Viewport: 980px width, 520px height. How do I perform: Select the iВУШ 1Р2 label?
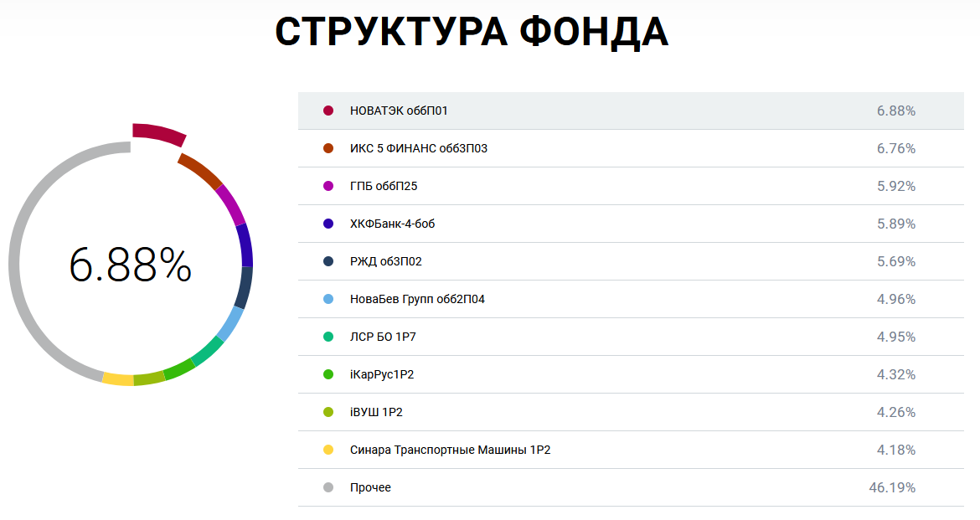coord(376,412)
